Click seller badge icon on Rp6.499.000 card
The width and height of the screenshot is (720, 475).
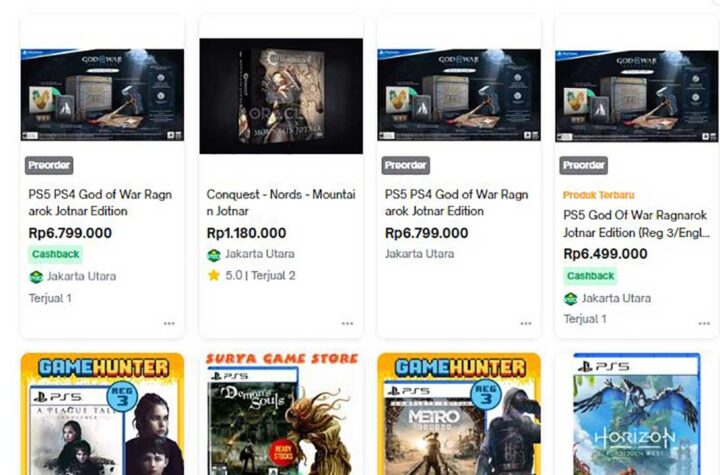570,299
